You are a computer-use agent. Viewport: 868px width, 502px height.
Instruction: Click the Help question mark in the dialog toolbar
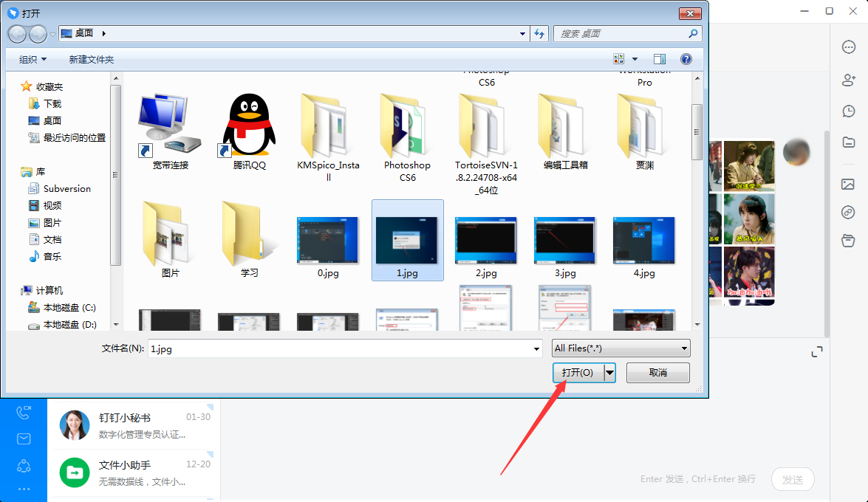[686, 58]
